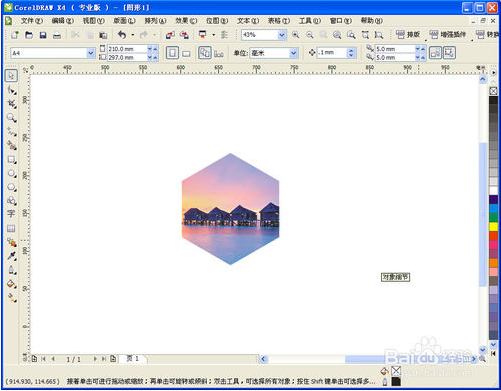Select the Zoom tool in toolbox
This screenshot has width=501, height=391.
[12, 118]
